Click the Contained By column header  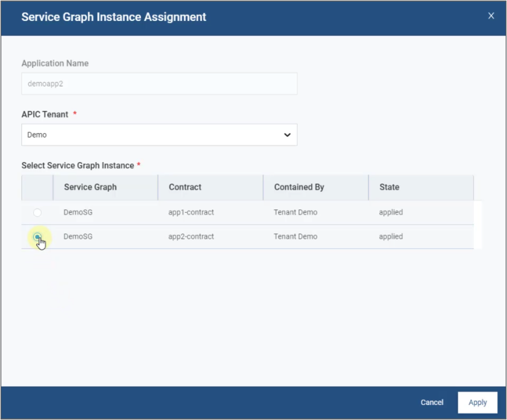(316, 187)
